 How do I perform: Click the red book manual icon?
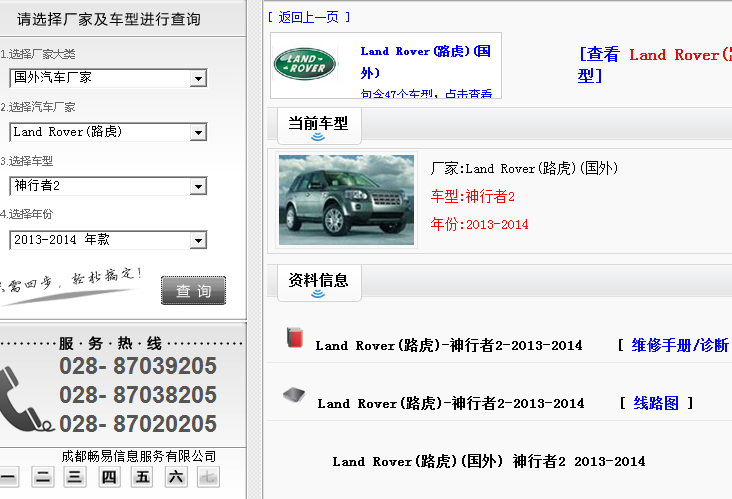click(x=295, y=337)
